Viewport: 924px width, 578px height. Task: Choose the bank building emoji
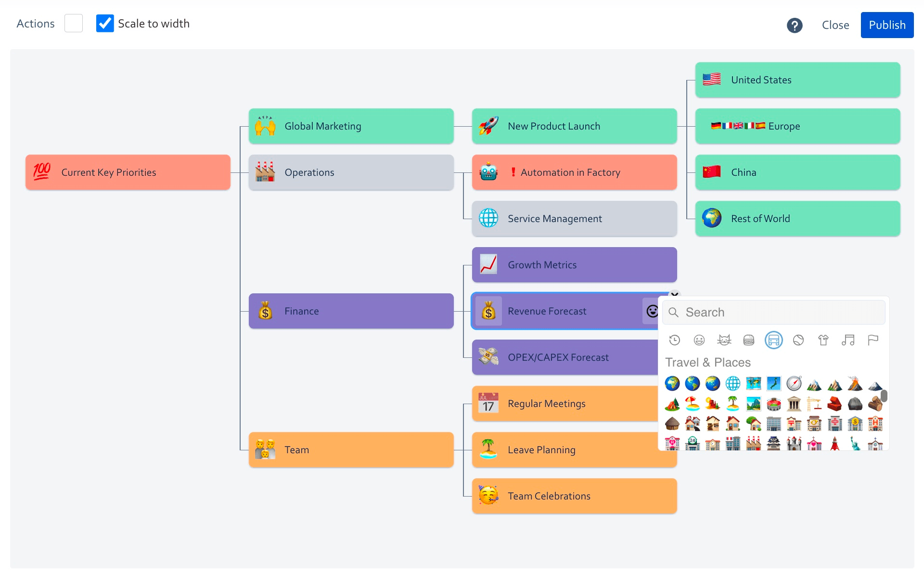[855, 423]
